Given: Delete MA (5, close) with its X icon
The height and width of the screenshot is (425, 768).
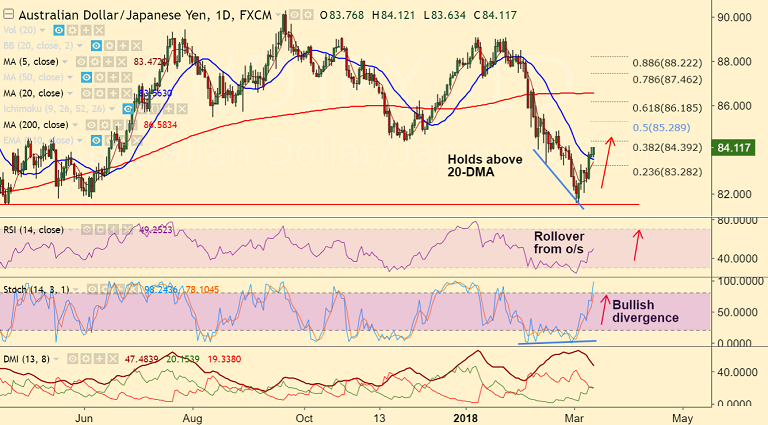Looking at the screenshot, I should [122, 62].
